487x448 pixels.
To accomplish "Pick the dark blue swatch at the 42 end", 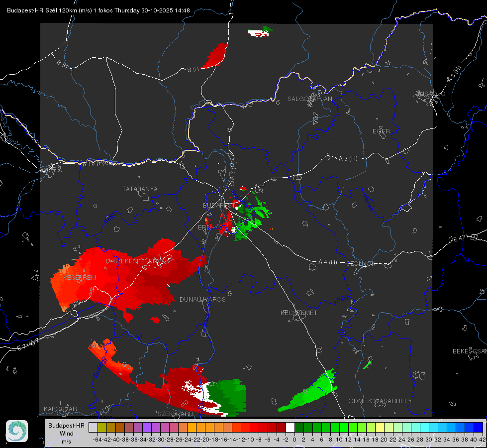I will [x=479, y=427].
